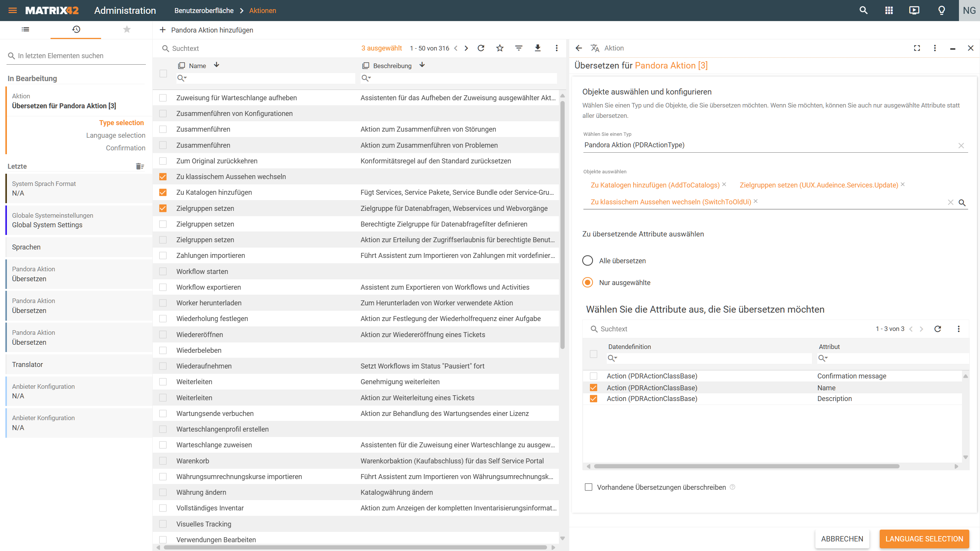Uncheck Description attribute row

point(593,399)
